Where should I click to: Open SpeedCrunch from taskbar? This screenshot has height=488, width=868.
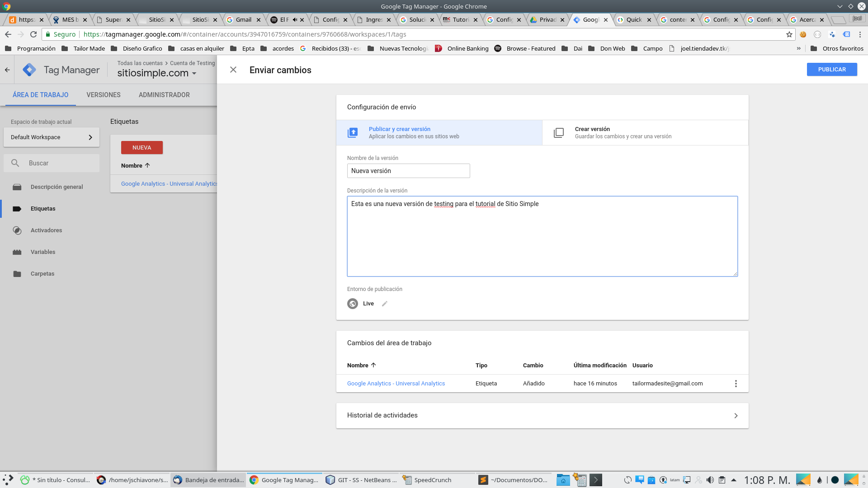coord(437,480)
